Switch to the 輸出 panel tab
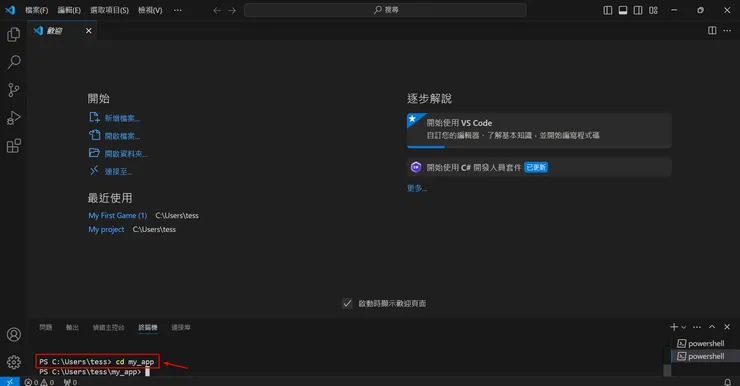The width and height of the screenshot is (740, 386). click(72, 327)
